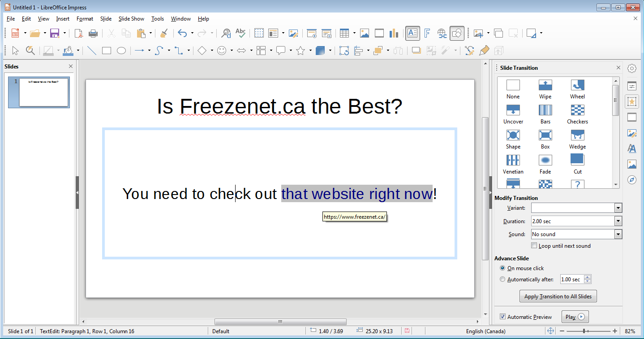Open the Format menu

(x=85, y=19)
